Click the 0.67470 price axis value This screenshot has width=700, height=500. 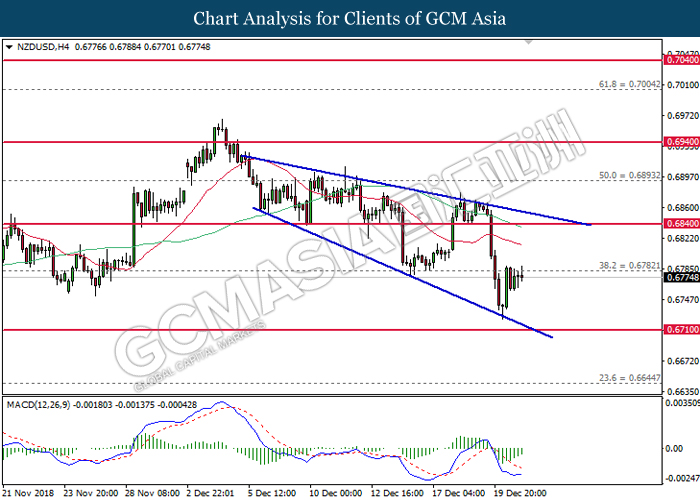point(683,300)
